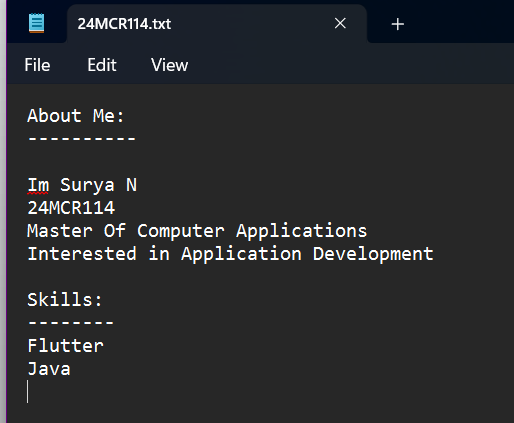
Task: Click the dashed line under About Me
Action: pyautogui.click(x=82, y=138)
